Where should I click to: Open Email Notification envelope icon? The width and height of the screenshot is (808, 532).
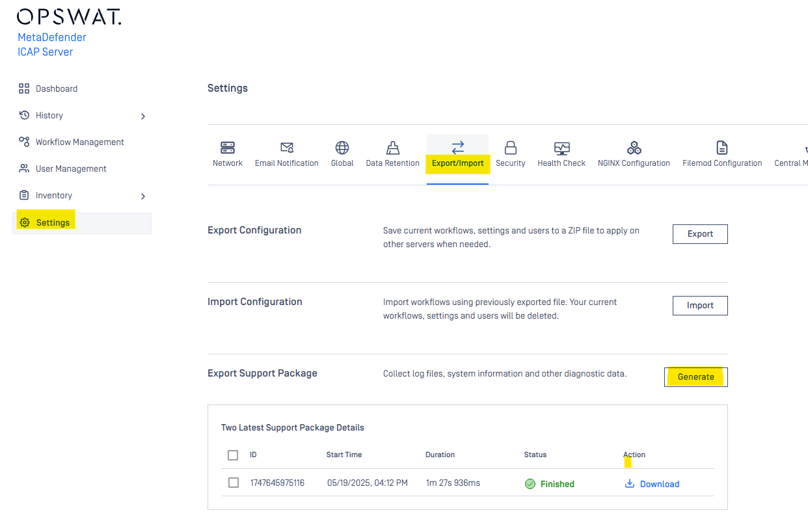pyautogui.click(x=286, y=148)
